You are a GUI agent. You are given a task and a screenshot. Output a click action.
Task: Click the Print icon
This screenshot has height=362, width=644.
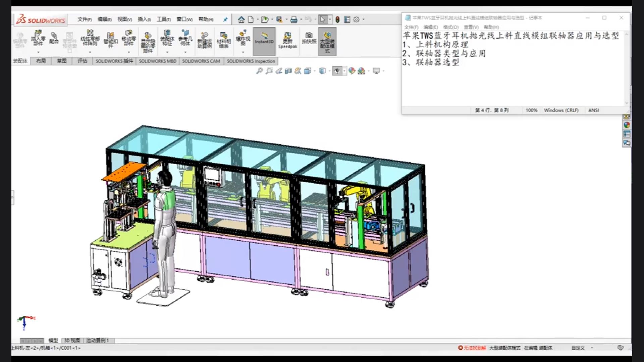click(294, 19)
